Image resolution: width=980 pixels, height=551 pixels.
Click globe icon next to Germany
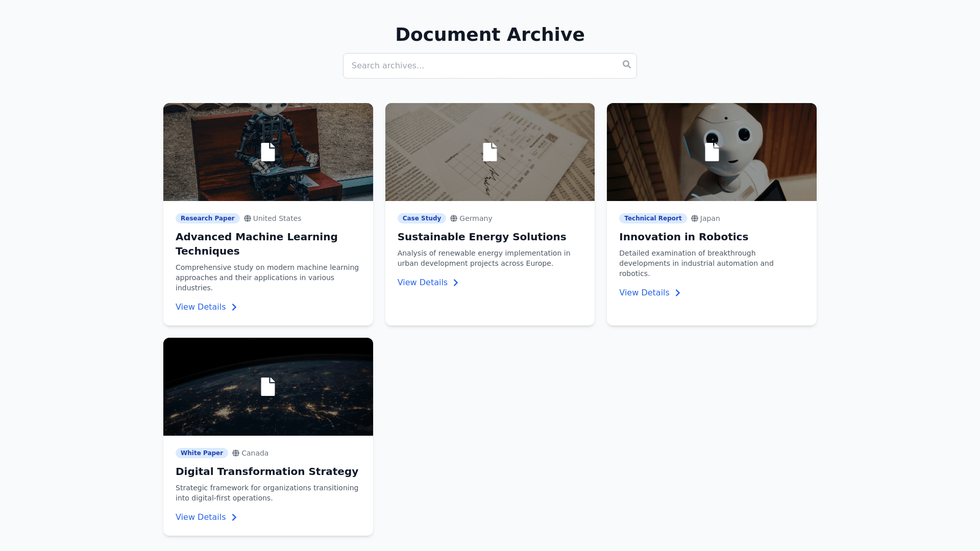(x=454, y=218)
